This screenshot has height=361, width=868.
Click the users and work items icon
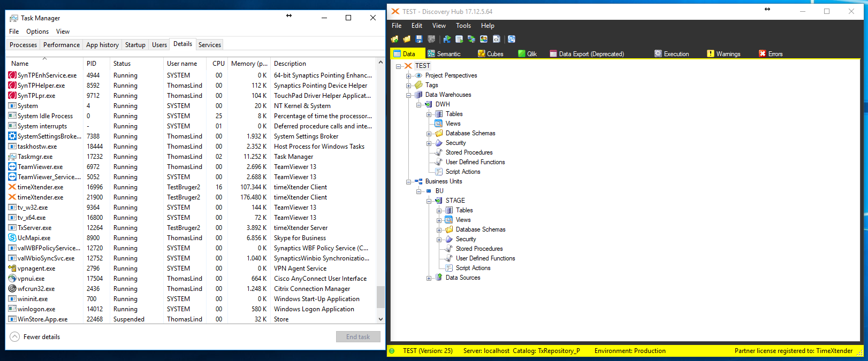[484, 39]
